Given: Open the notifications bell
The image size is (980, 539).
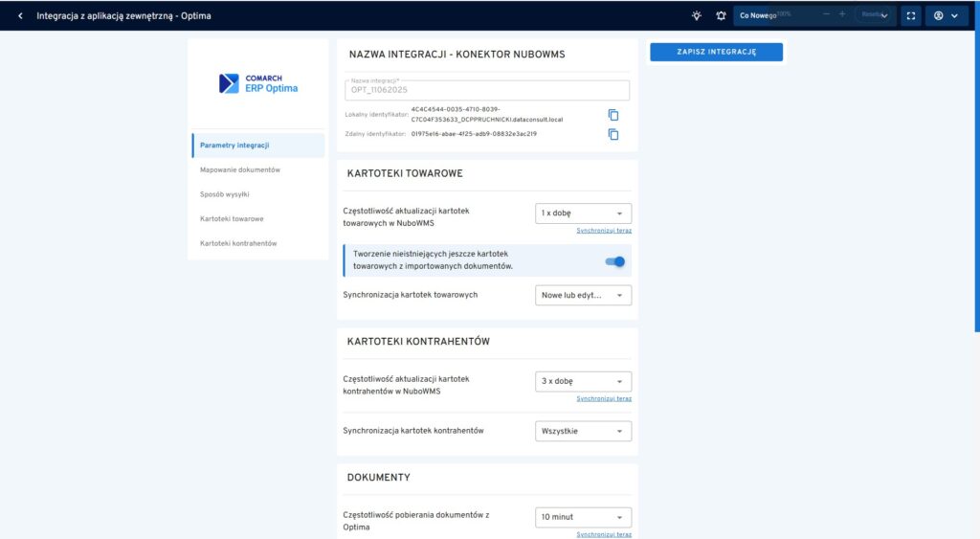Looking at the screenshot, I should pyautogui.click(x=721, y=16).
